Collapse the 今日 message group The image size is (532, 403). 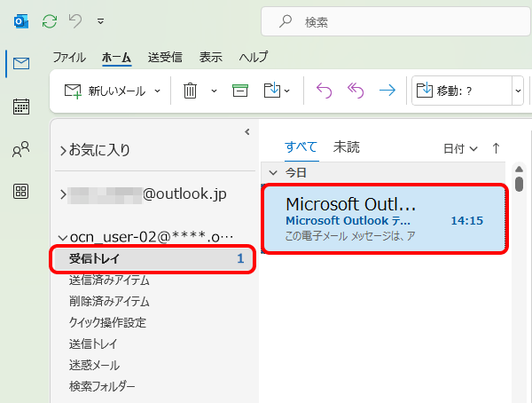274,171
